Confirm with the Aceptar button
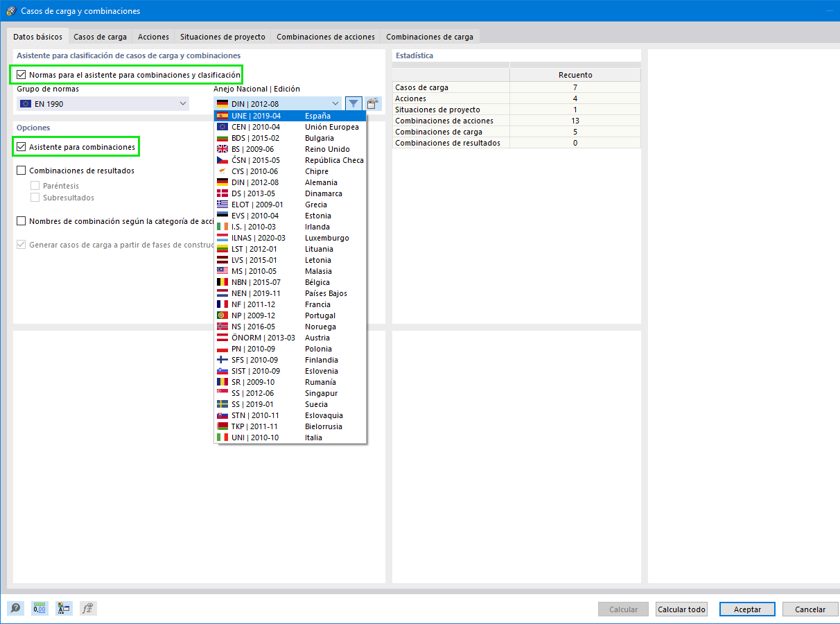 (x=747, y=609)
